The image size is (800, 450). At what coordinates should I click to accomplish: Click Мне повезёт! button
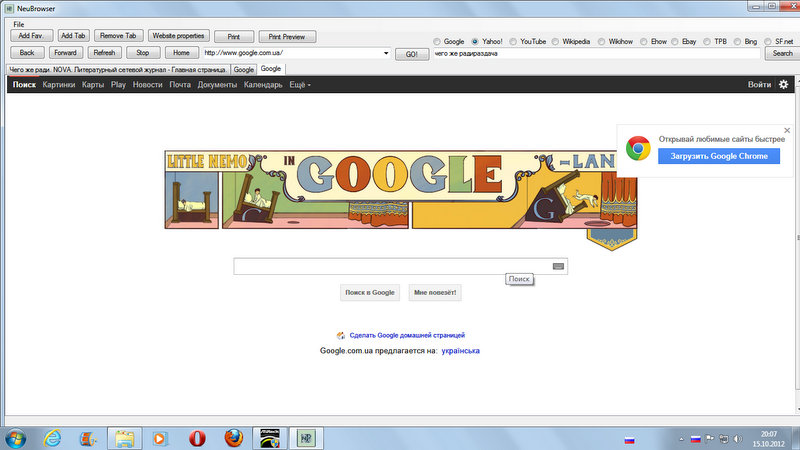coord(435,292)
